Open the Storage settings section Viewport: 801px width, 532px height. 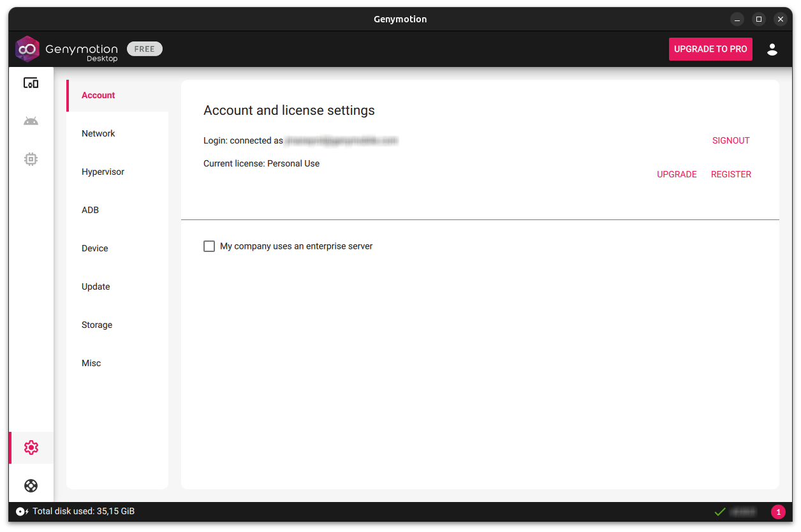[x=97, y=325]
